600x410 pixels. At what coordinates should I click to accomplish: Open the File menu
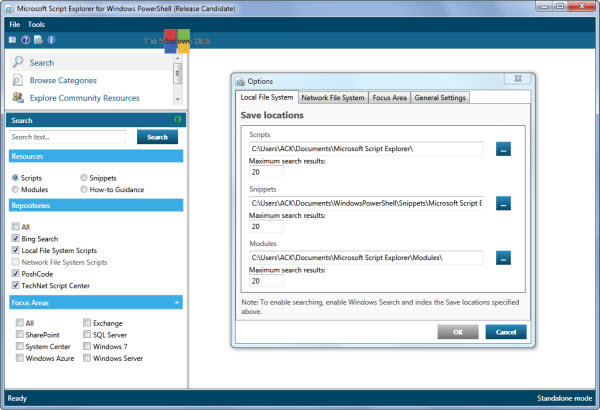[x=15, y=25]
